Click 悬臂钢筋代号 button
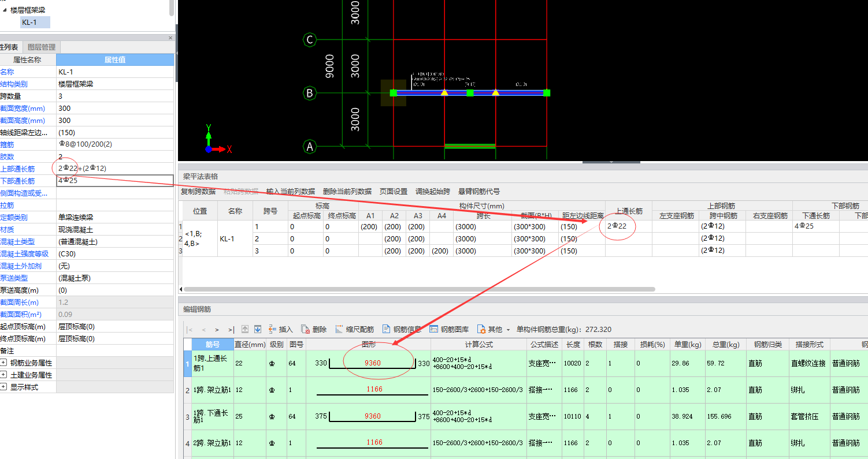Image resolution: width=868 pixels, height=459 pixels. tap(479, 191)
